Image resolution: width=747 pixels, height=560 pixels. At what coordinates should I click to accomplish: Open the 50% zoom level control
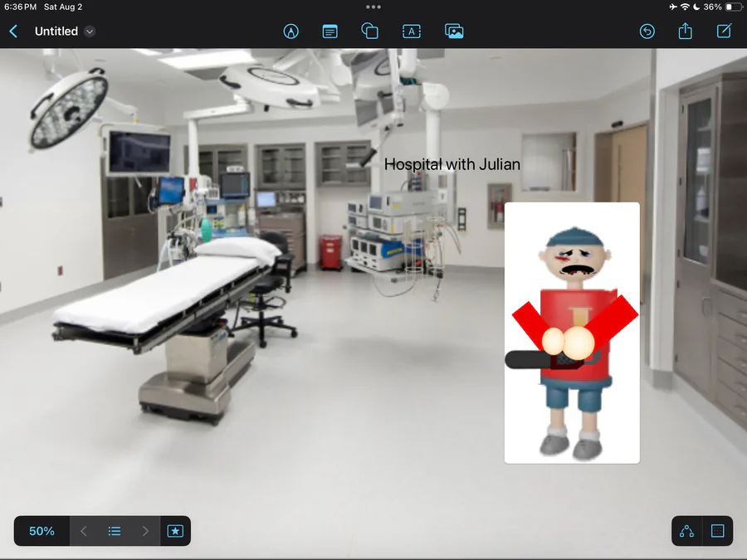tap(42, 531)
